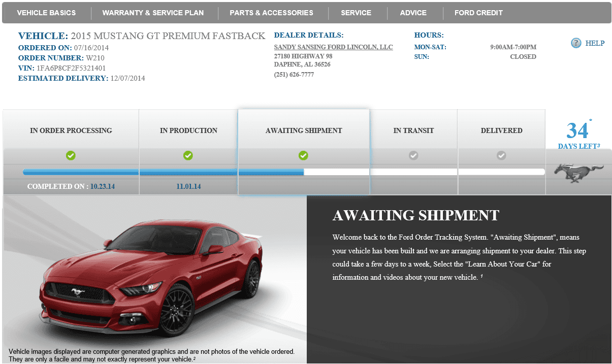
Task: Click the green checkmark under In Production
Action: point(188,155)
